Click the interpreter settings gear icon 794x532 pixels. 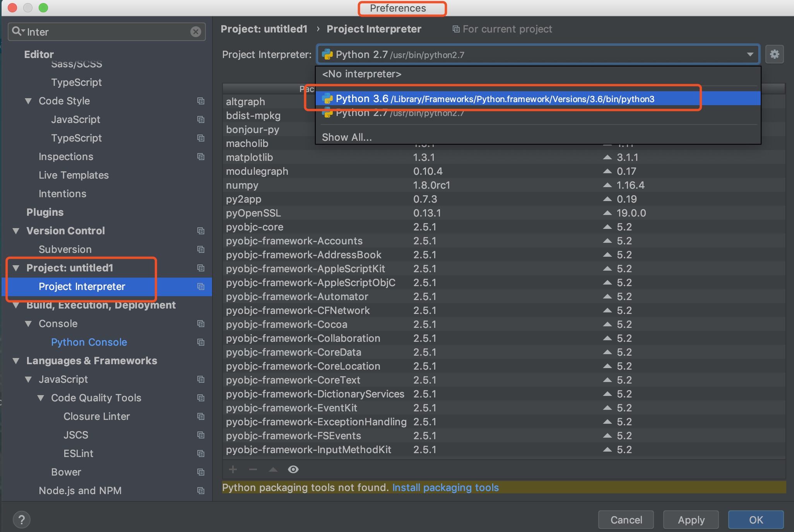coord(774,54)
